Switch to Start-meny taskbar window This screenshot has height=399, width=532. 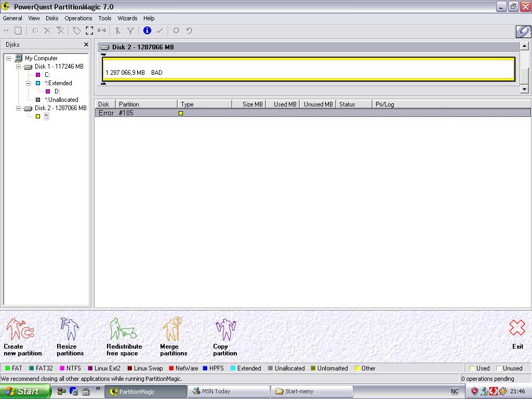312,392
